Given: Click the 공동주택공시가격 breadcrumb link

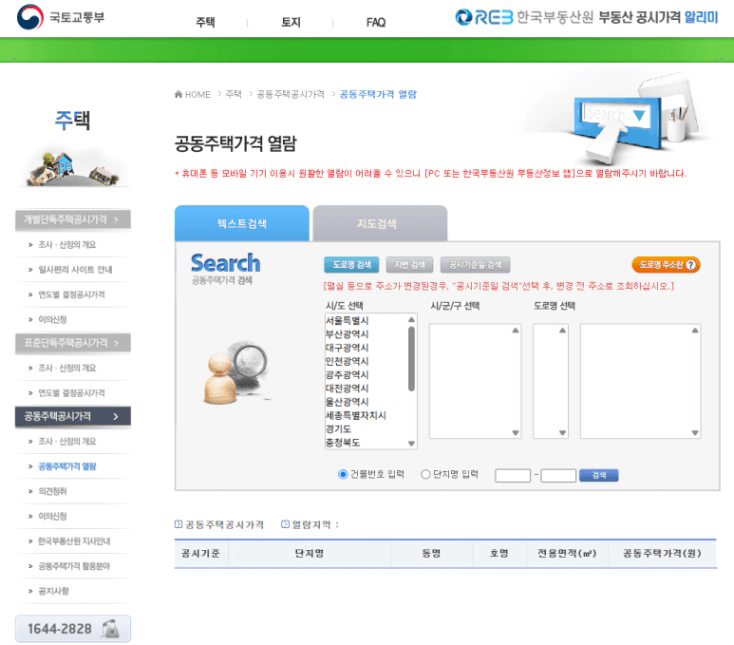Looking at the screenshot, I should pos(290,94).
